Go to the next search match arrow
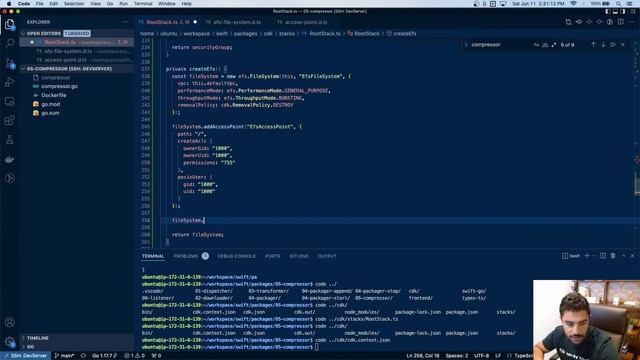 [x=603, y=44]
